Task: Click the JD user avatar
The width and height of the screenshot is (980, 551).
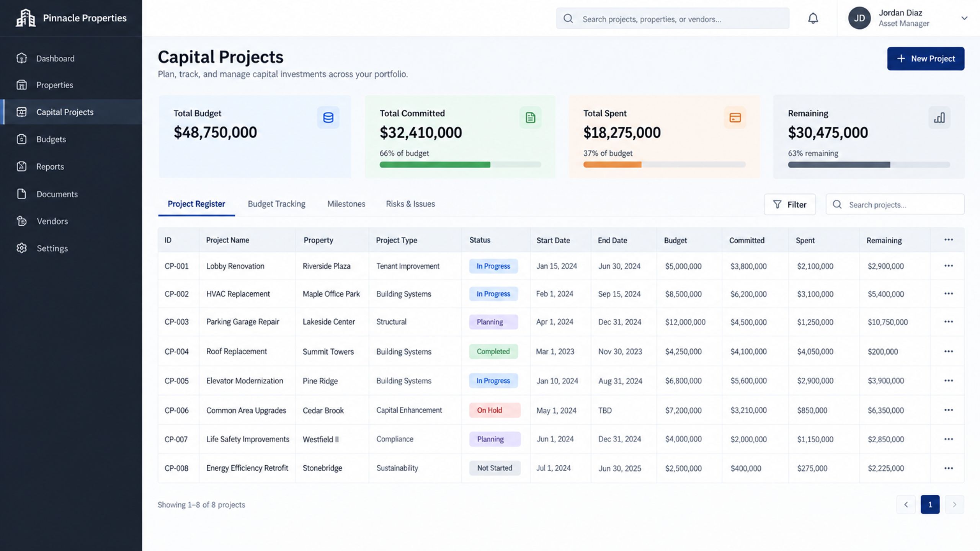Action: [859, 18]
